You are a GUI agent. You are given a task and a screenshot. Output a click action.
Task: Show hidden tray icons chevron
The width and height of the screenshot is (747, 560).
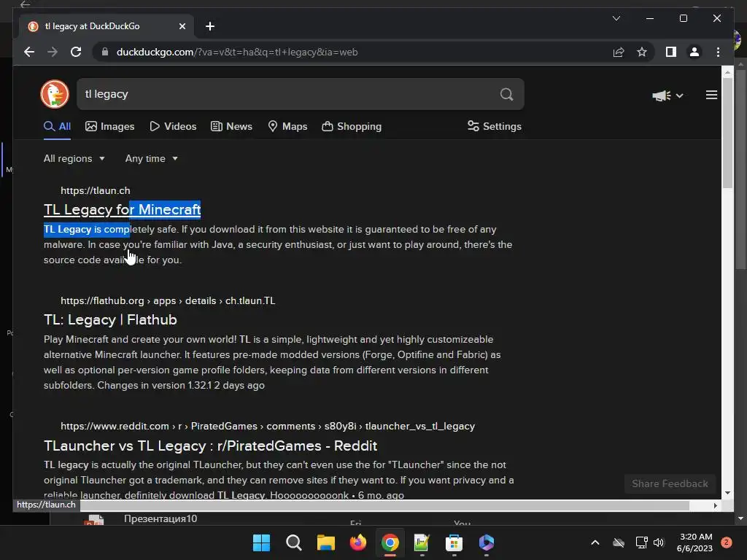coord(595,542)
